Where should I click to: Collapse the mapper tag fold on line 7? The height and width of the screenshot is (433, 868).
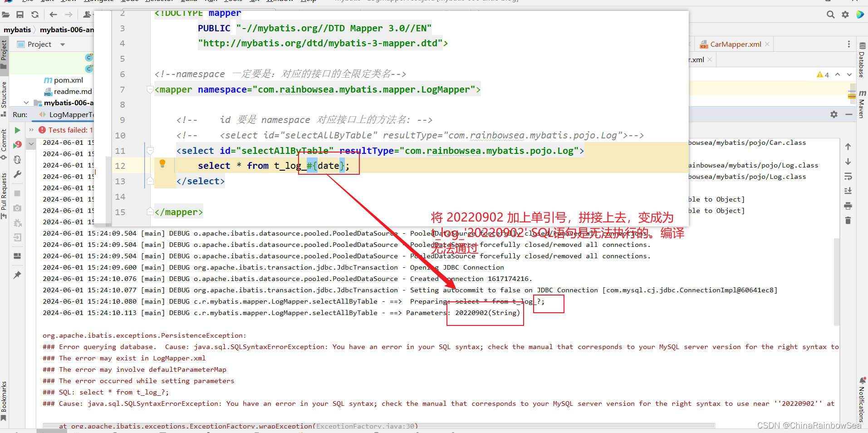coord(150,90)
